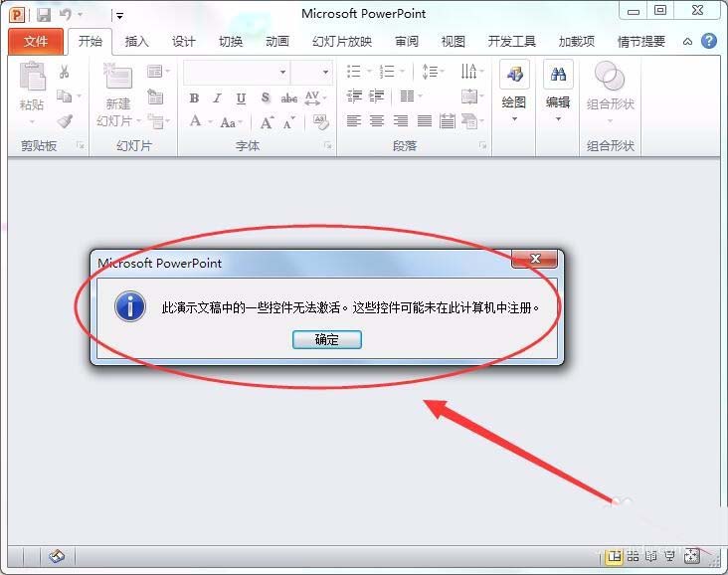Open the 文件 menu

pos(35,42)
